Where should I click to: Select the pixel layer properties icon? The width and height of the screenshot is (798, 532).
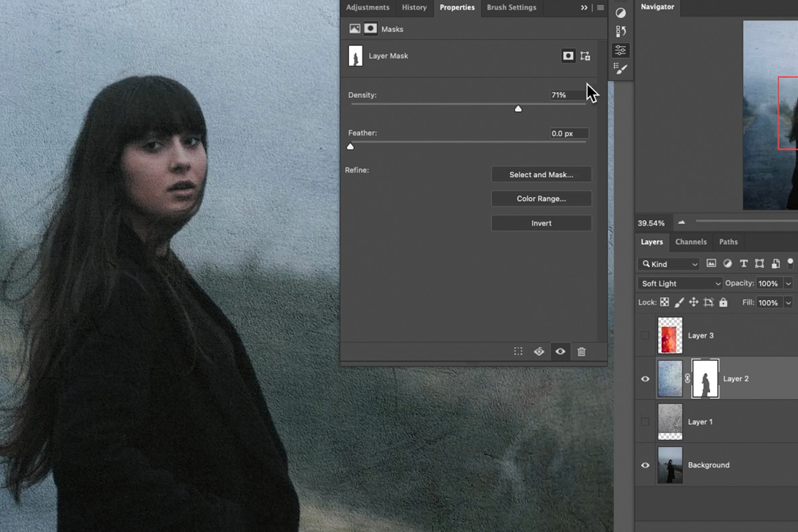click(354, 29)
